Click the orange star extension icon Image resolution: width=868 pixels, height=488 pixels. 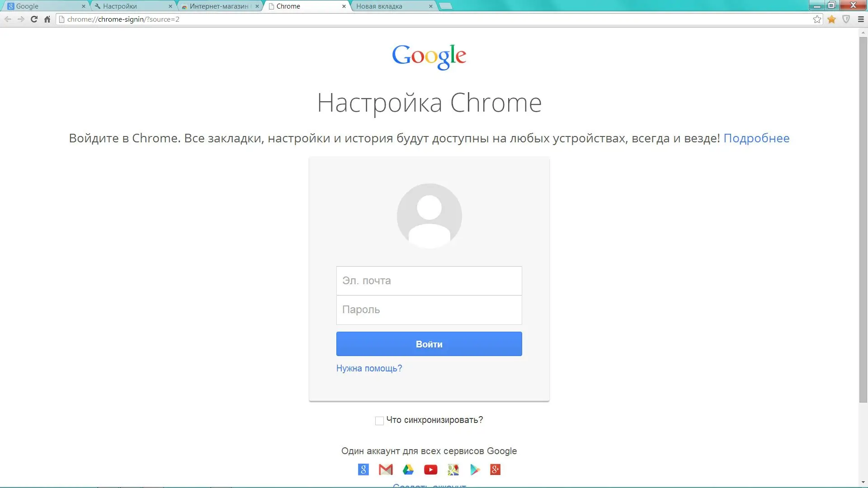(x=831, y=19)
